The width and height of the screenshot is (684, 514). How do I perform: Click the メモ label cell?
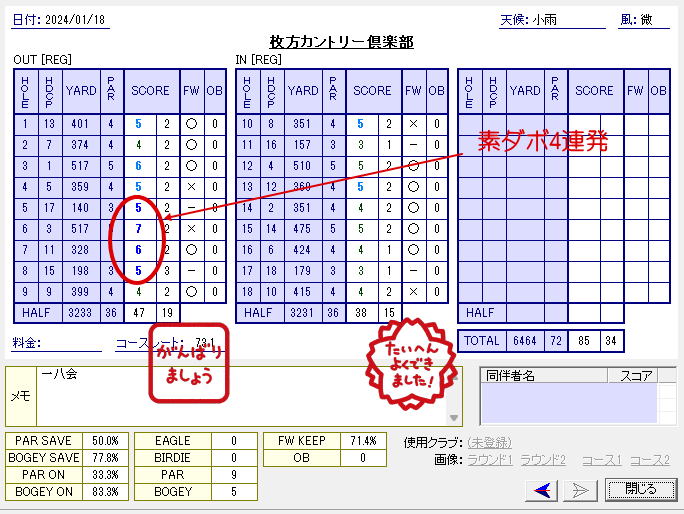[21, 396]
